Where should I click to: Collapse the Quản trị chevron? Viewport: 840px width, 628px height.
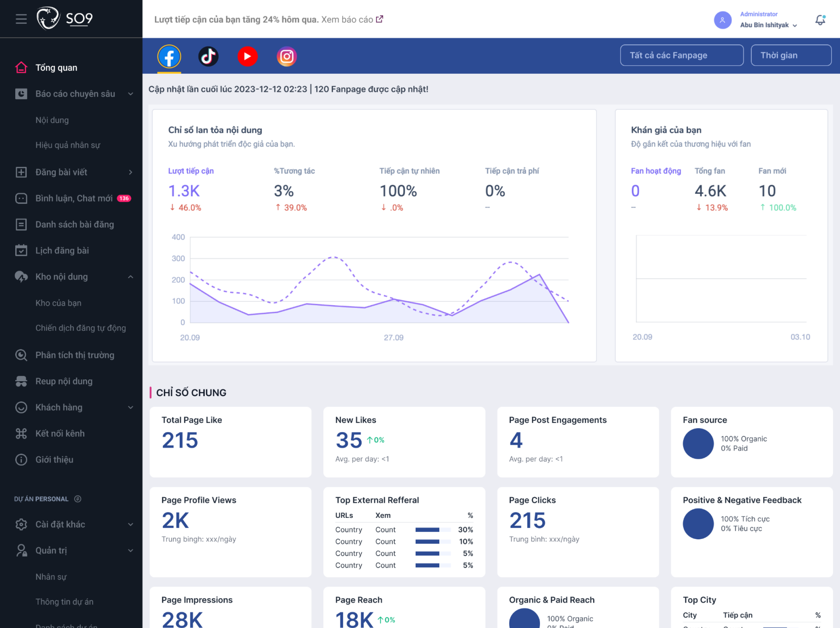tap(131, 551)
